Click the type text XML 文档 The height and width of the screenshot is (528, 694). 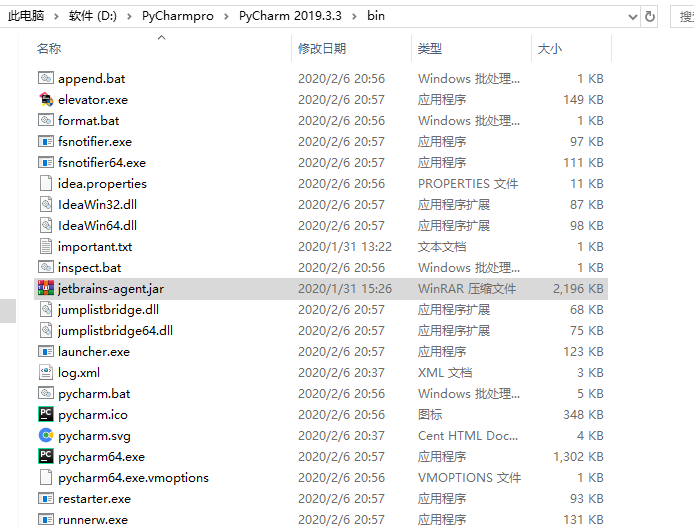[445, 373]
